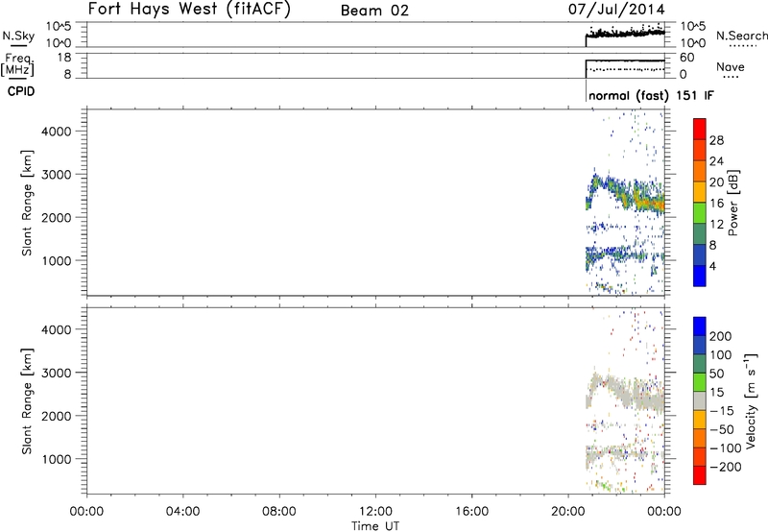Image resolution: width=768 pixels, height=532 pixels.
Task: Click the Slant Range label of power panel
Action: (x=27, y=203)
